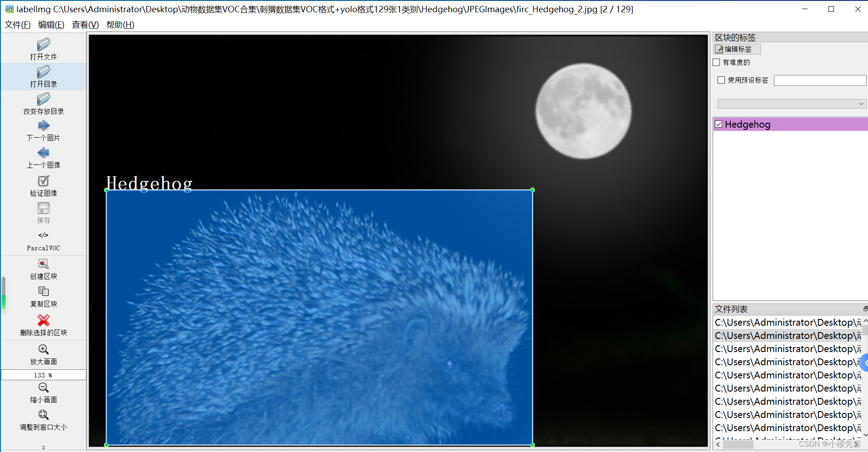The width and height of the screenshot is (868, 452).
Task: Click the Save (保存) disk icon
Action: 44,208
